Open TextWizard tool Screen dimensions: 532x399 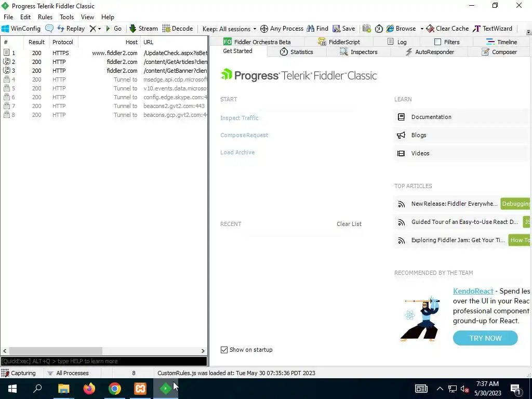493,29
